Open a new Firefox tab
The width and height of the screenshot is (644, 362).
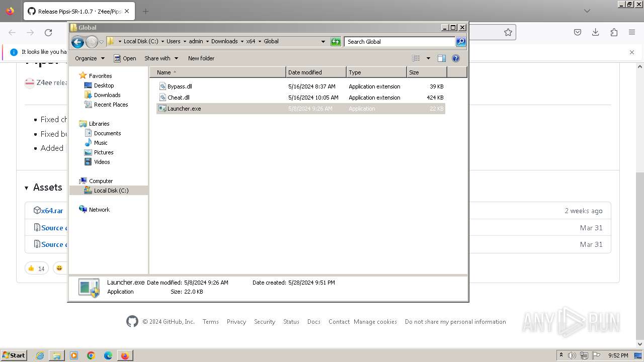tap(145, 11)
